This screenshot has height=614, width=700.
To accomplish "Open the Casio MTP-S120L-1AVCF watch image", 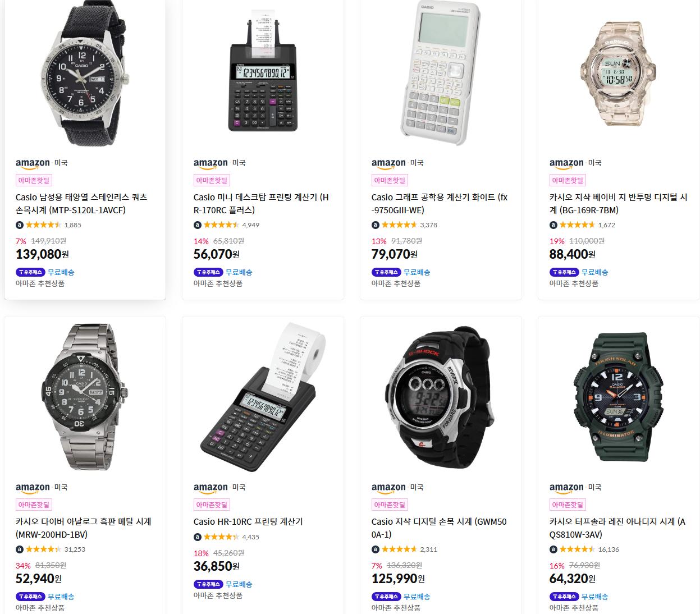I will (85, 73).
